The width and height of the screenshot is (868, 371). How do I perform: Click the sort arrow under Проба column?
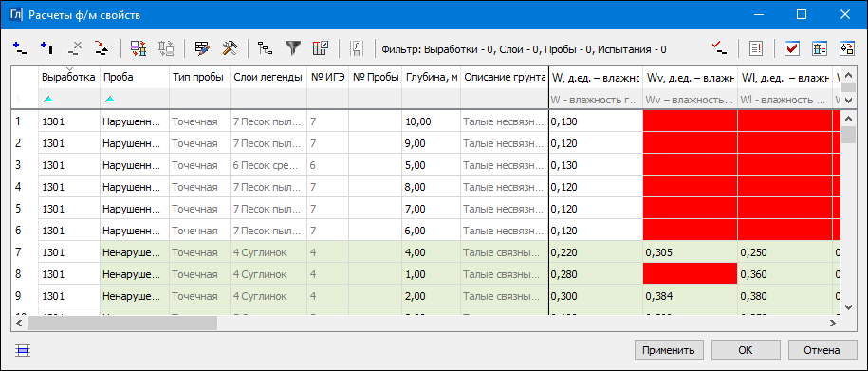pyautogui.click(x=110, y=99)
